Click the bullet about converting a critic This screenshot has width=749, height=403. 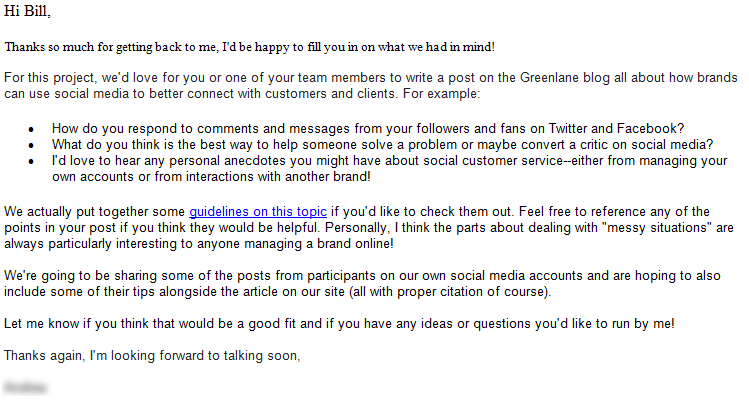[x=382, y=144]
